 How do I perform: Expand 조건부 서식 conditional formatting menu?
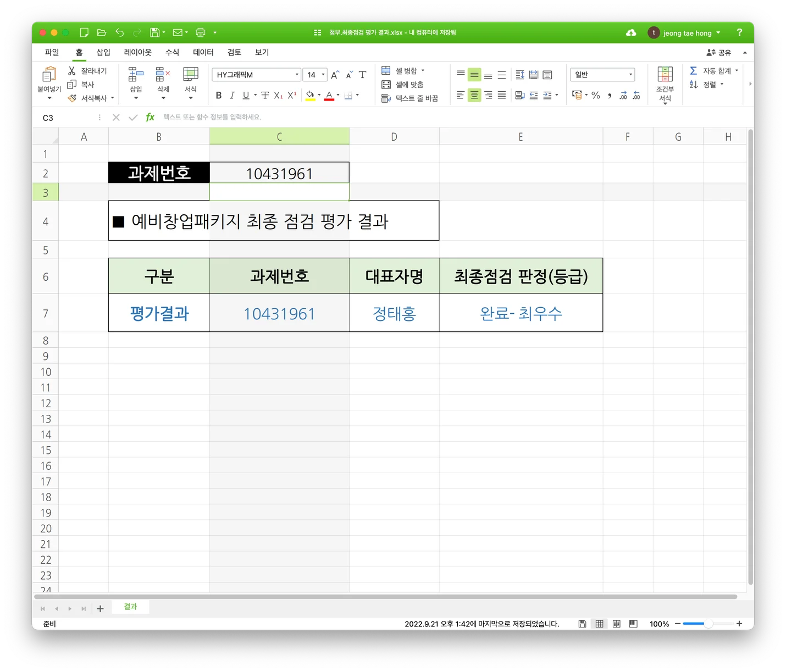tap(665, 86)
